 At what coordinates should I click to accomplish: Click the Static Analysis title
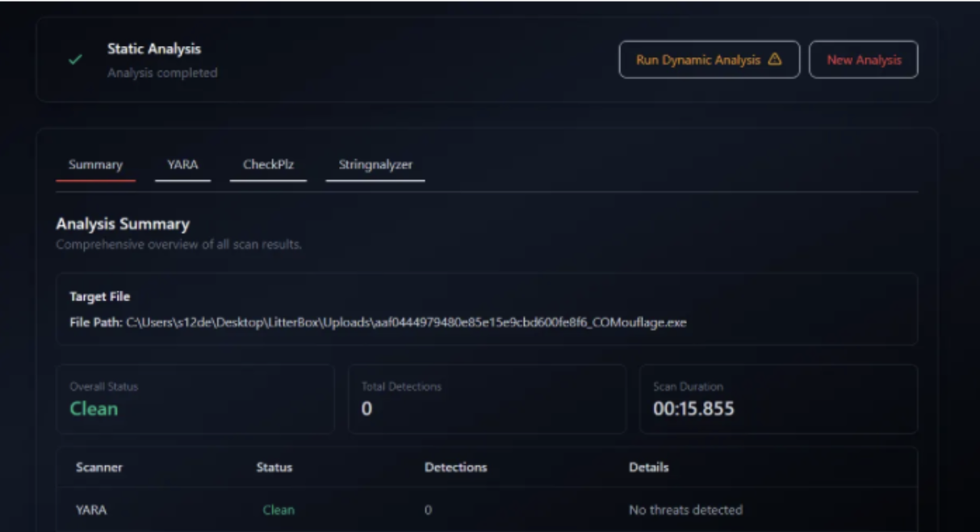pos(154,49)
